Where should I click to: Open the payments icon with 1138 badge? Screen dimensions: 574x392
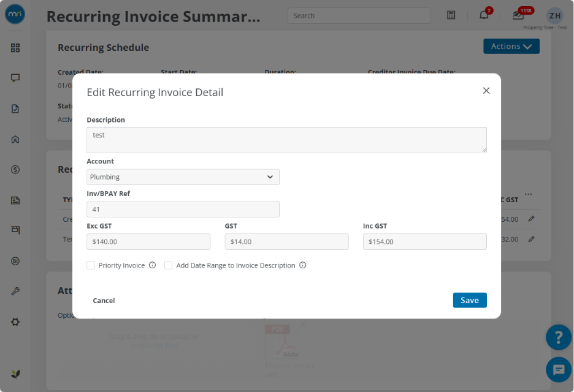[x=518, y=15]
